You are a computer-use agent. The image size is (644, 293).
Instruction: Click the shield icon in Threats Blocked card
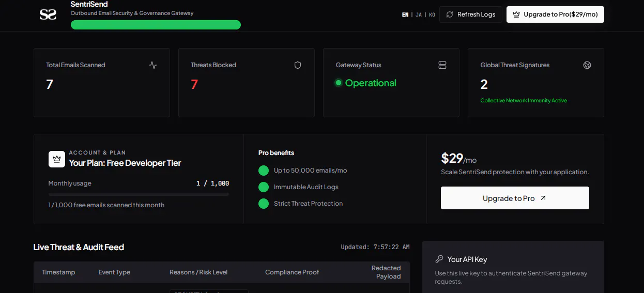coord(298,65)
